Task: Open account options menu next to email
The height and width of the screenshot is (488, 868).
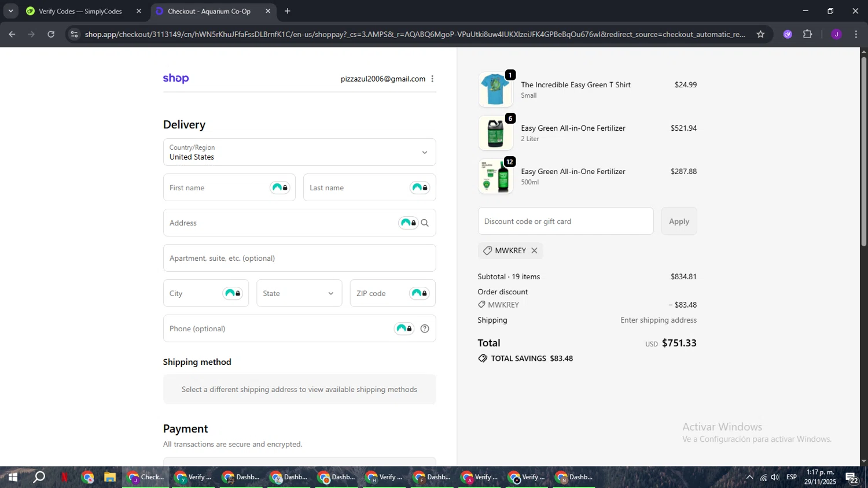Action: (x=432, y=79)
